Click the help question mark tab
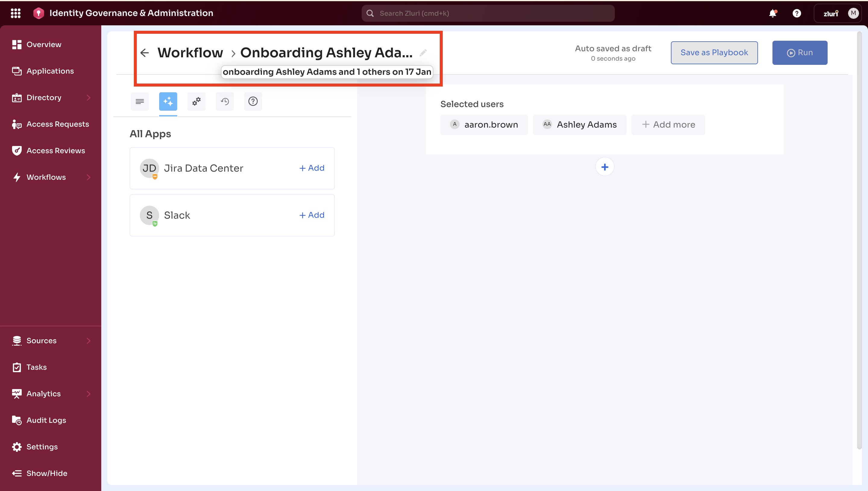The height and width of the screenshot is (491, 868). pyautogui.click(x=253, y=101)
